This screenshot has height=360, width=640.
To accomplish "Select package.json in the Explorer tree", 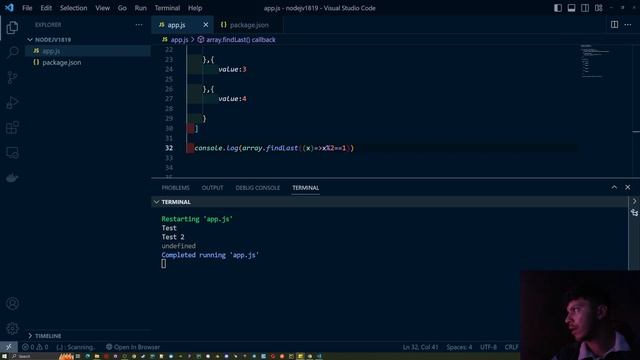I will (88, 62).
